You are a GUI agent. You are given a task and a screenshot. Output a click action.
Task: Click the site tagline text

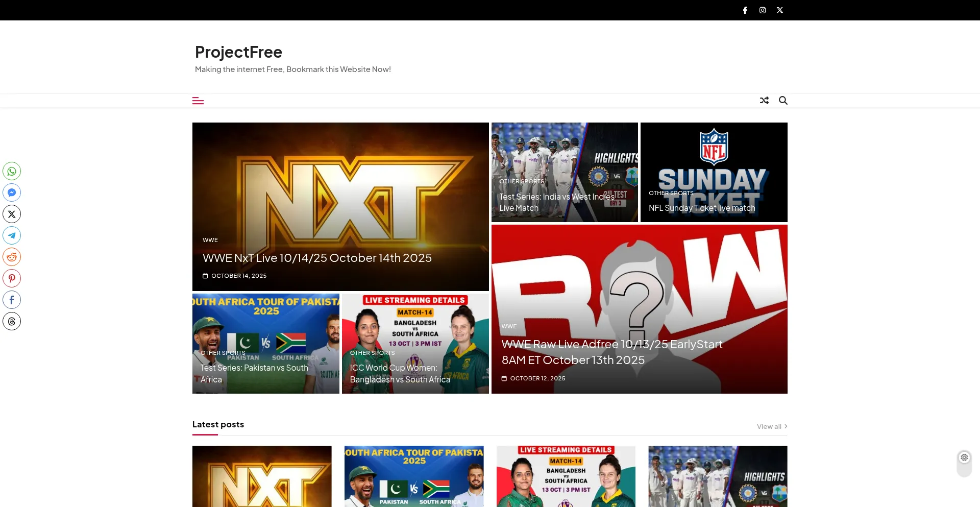click(x=293, y=69)
